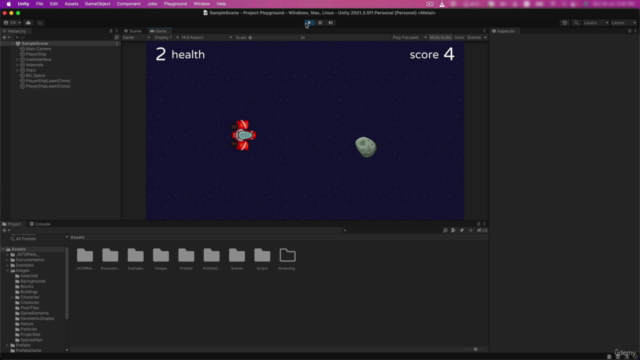Open the Game view mode dropdown
Image resolution: width=640 pixels, height=360 pixels.
point(136,38)
